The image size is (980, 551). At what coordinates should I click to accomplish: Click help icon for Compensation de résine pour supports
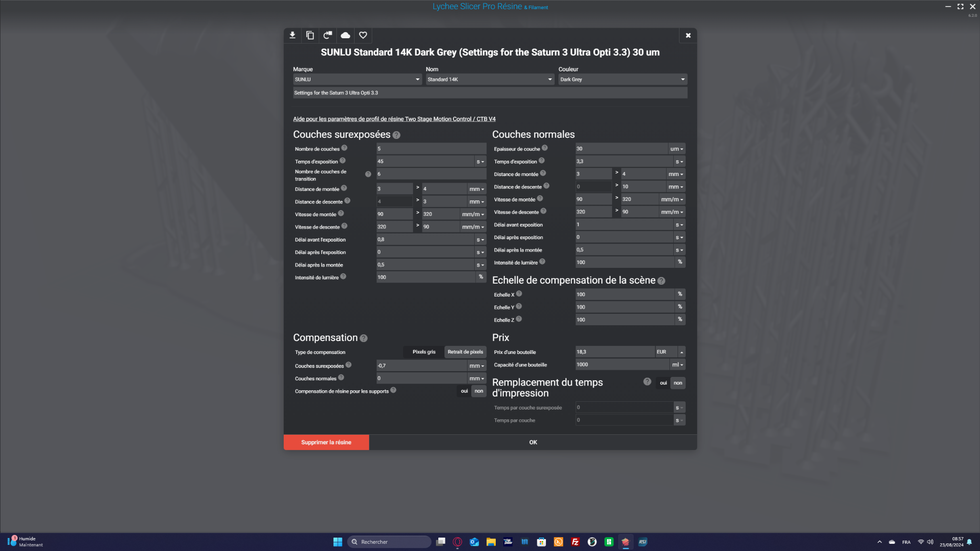[x=393, y=390]
